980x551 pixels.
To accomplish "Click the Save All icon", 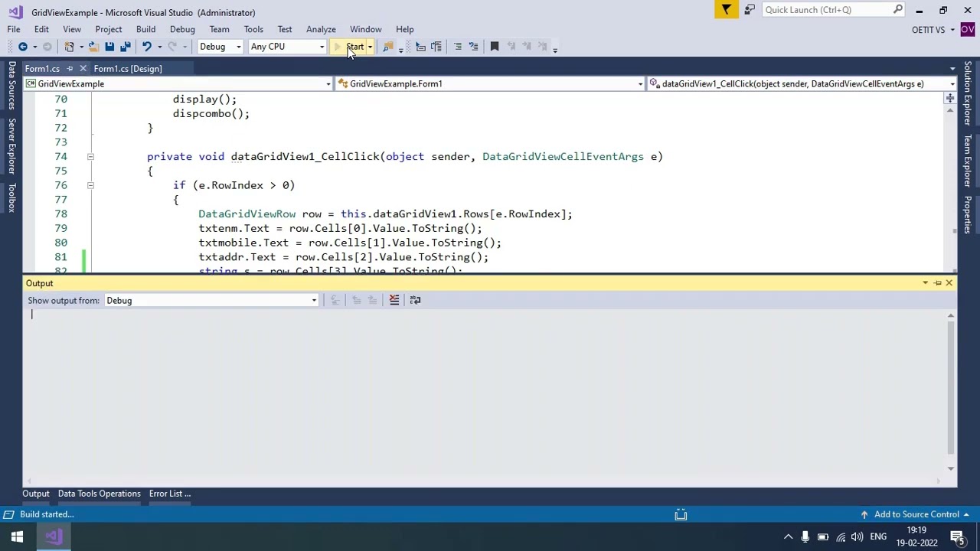I will click(126, 47).
